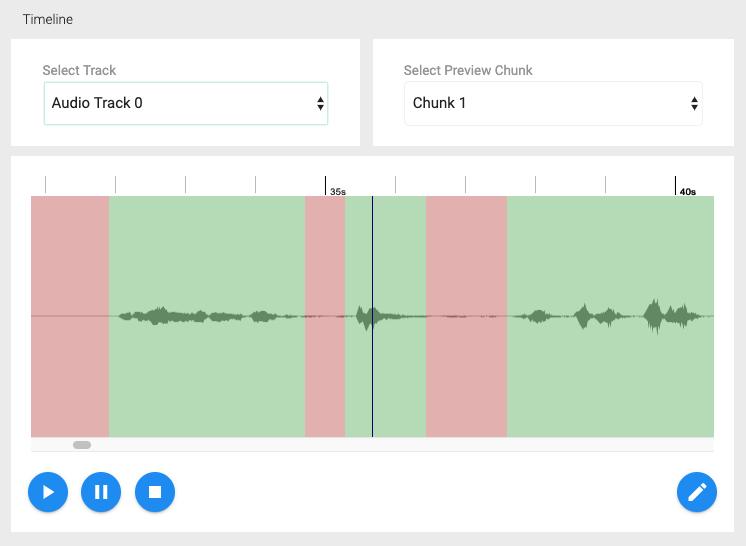Viewport: 746px width, 546px height.
Task: Click the pencil edit button
Action: click(697, 491)
